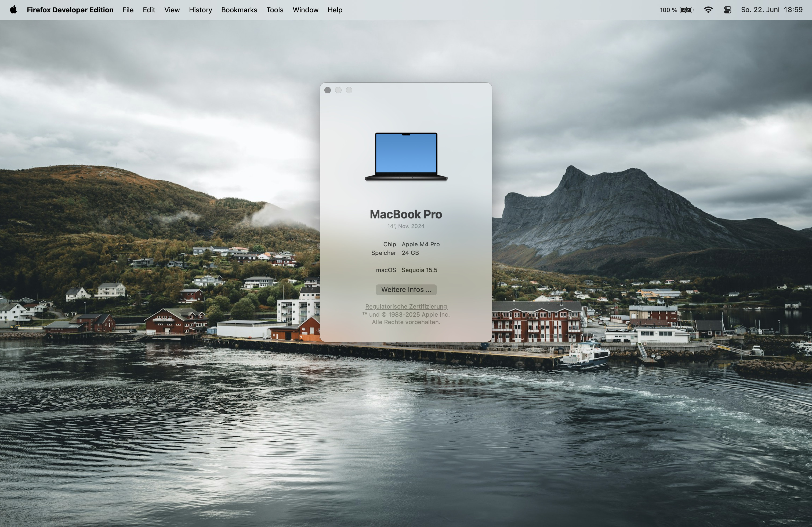
Task: Open the History menu
Action: click(201, 10)
